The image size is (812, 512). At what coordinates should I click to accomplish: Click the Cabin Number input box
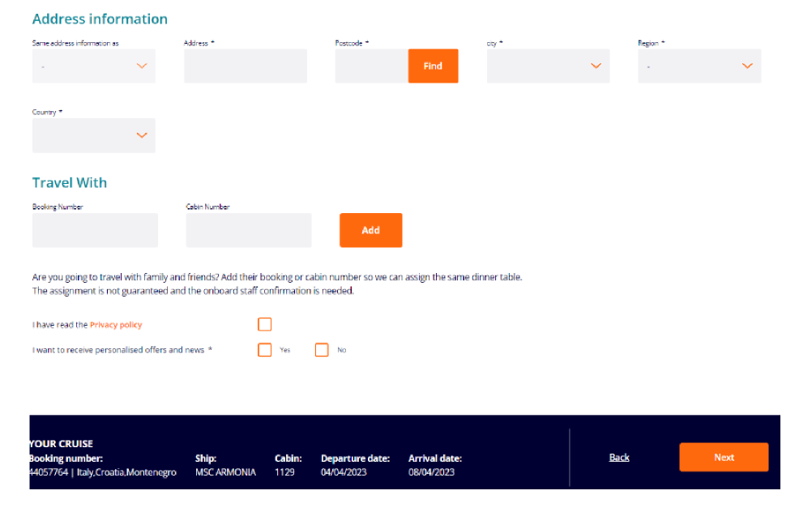point(248,230)
